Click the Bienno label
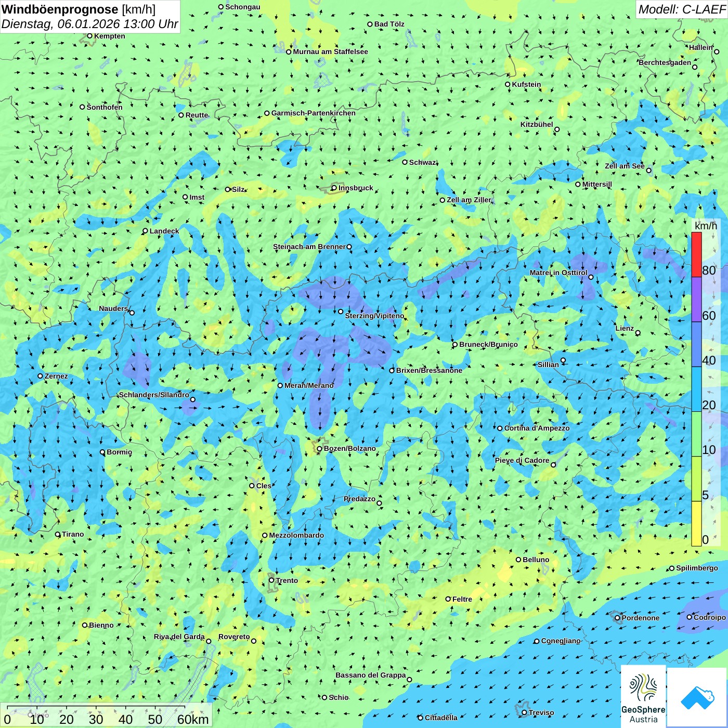Screen dimensions: 728x728 click(x=101, y=625)
